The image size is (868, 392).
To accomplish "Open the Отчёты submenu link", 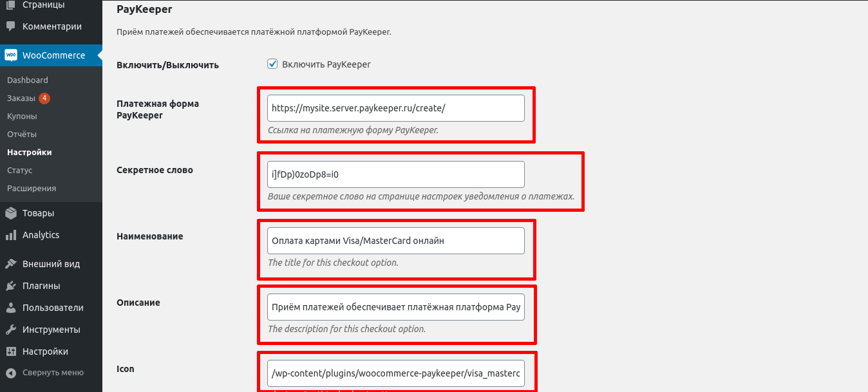I will pos(22,135).
